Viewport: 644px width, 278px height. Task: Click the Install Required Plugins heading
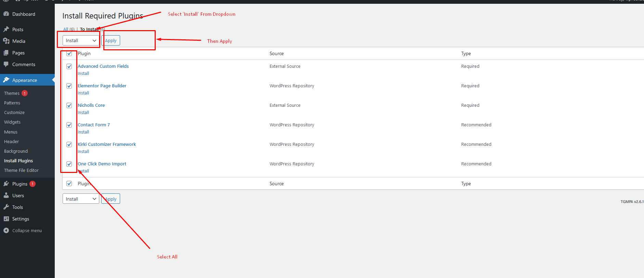pos(103,16)
